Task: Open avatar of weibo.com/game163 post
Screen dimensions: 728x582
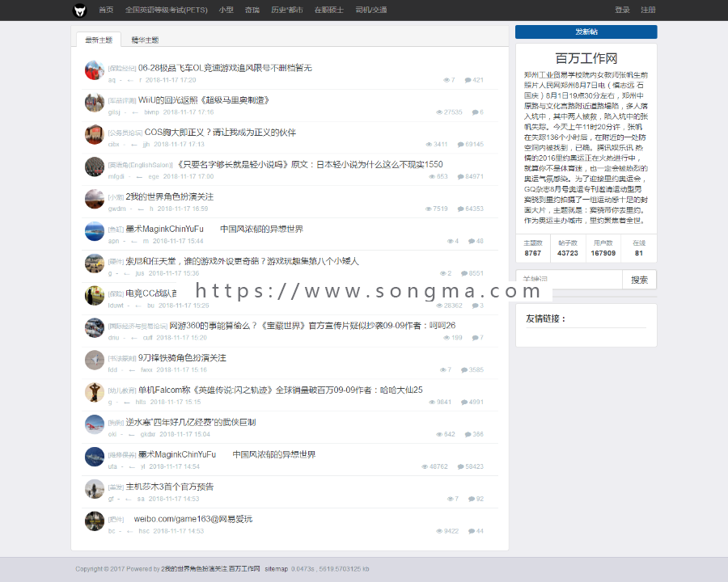Action: pos(95,521)
